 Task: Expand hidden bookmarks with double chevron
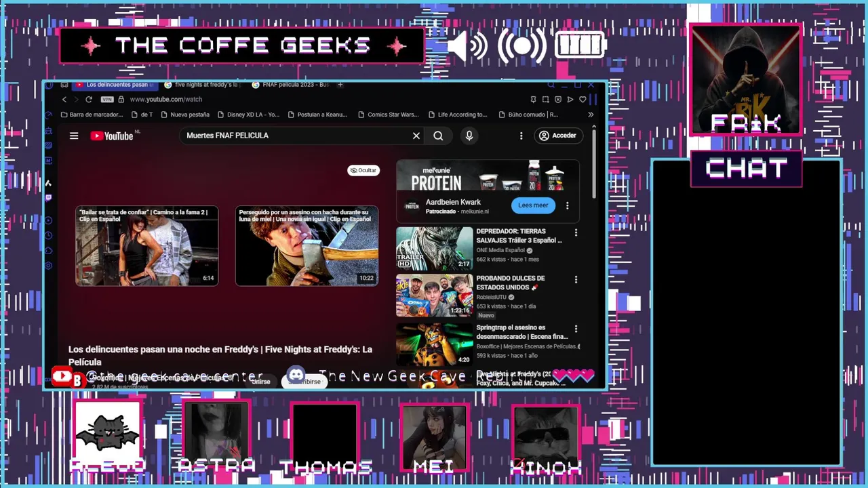[x=591, y=115]
